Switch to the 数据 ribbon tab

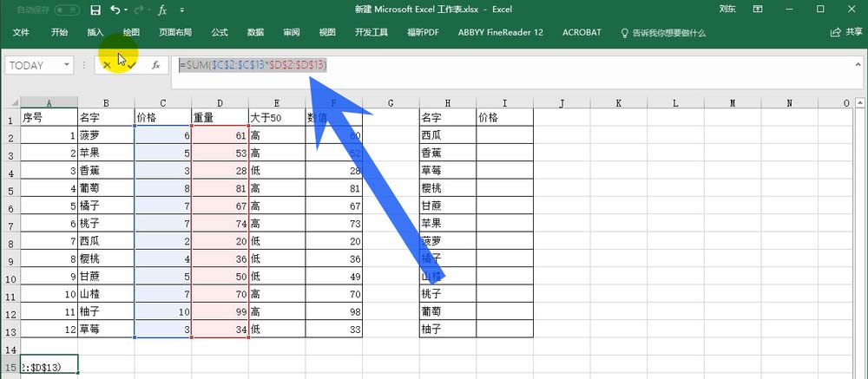[x=255, y=33]
